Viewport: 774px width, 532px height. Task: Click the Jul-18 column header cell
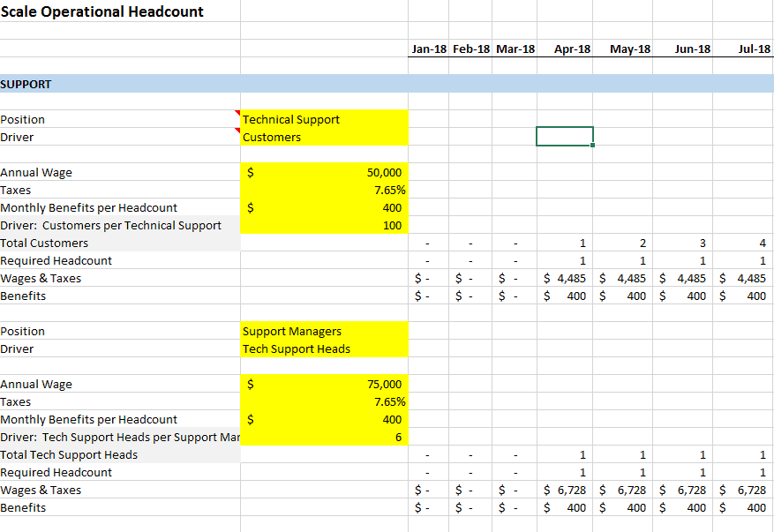pos(743,49)
